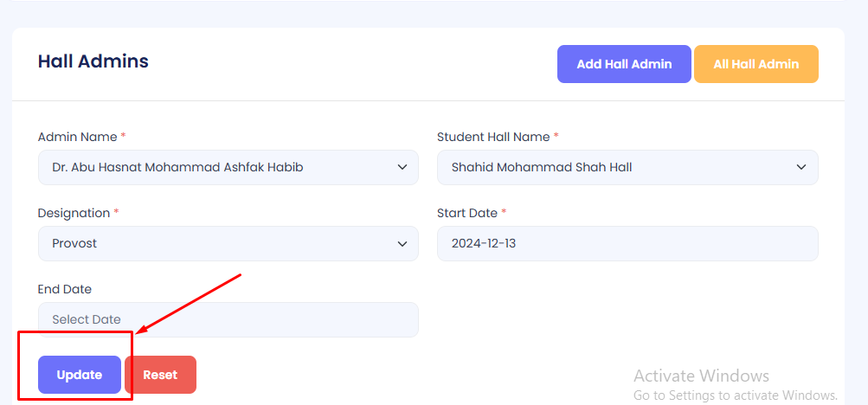
Task: Focus the Start Date field showing 2024-12-13
Action: 627,243
